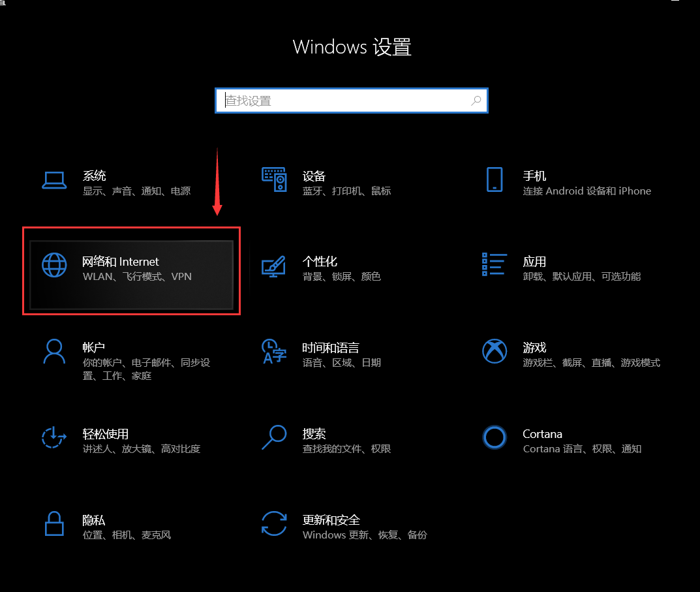Open 设备 settings heading
The image size is (700, 592).
click(314, 176)
